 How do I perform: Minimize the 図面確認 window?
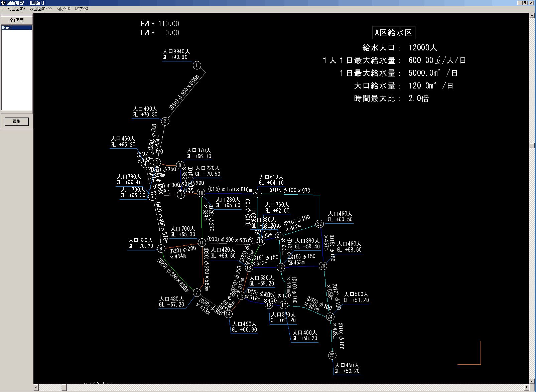[520, 3]
